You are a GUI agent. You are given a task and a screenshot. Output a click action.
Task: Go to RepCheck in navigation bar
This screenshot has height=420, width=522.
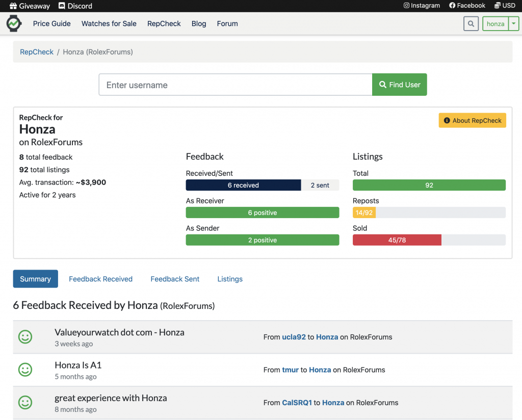click(x=164, y=23)
